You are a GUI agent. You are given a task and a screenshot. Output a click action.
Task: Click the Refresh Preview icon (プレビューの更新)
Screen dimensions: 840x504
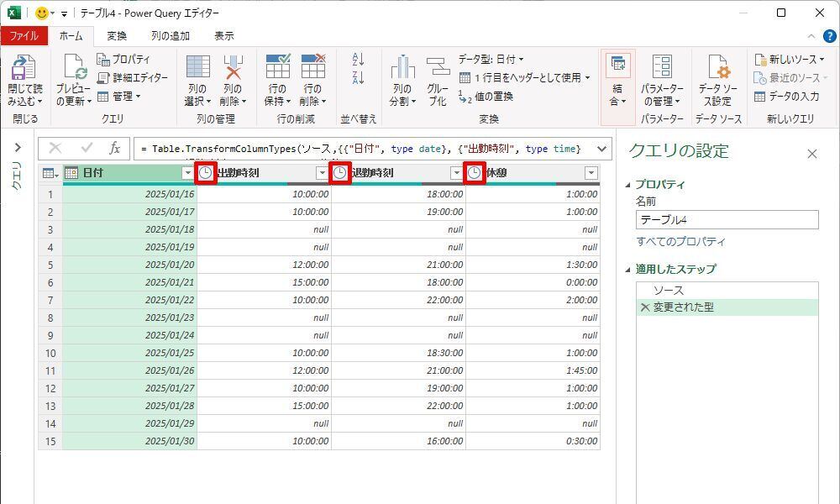[x=74, y=67]
